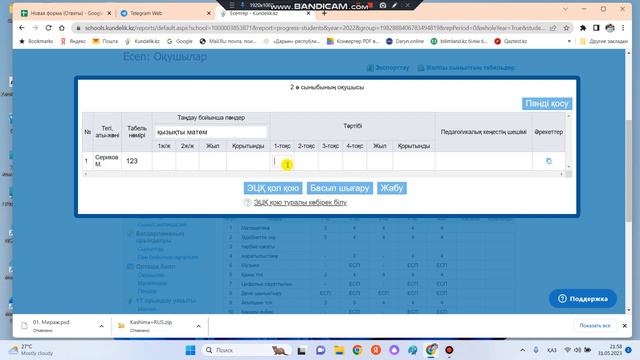The height and width of the screenshot is (360, 640).
Task: Open the Daryn.online bookmark
Action: pos(405,41)
